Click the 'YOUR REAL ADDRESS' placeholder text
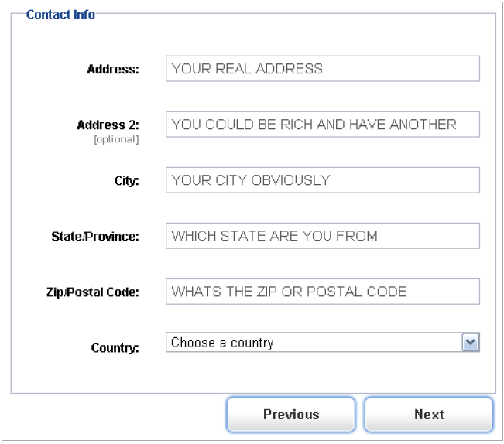This screenshot has width=504, height=444. click(247, 69)
